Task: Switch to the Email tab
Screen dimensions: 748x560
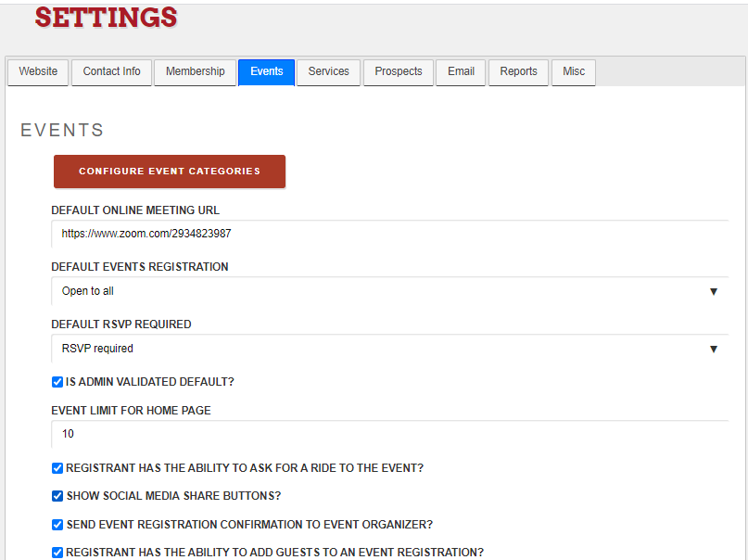Action: tap(461, 72)
